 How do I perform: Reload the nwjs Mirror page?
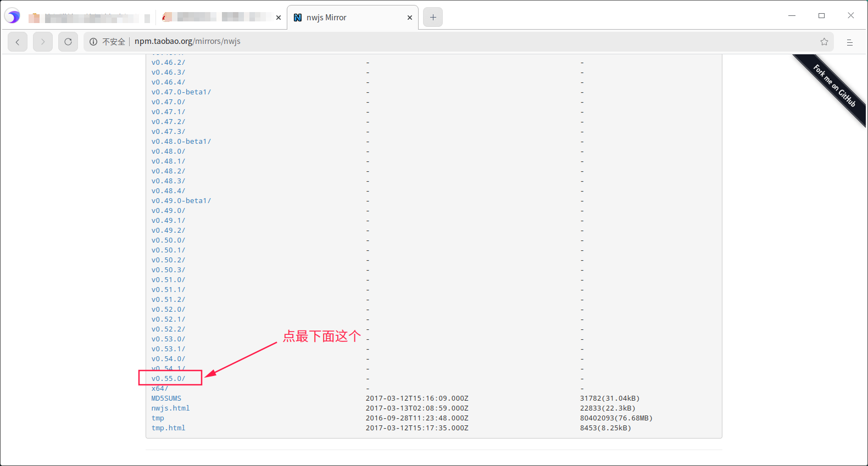click(x=68, y=42)
